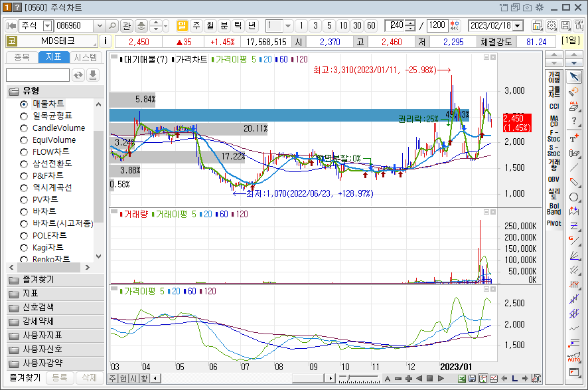Select the text insert T tool
The image size is (588, 390).
[574, 138]
